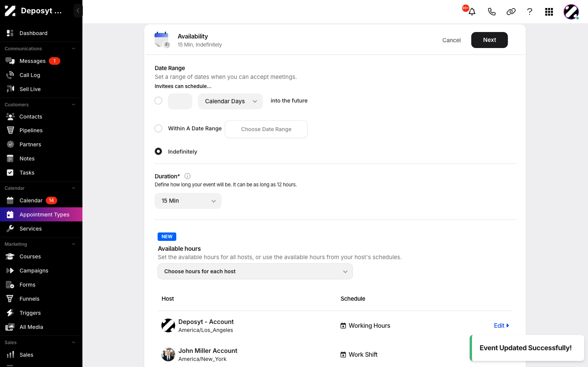Image resolution: width=588 pixels, height=367 pixels.
Task: Collapse the Sales section
Action: click(x=74, y=343)
